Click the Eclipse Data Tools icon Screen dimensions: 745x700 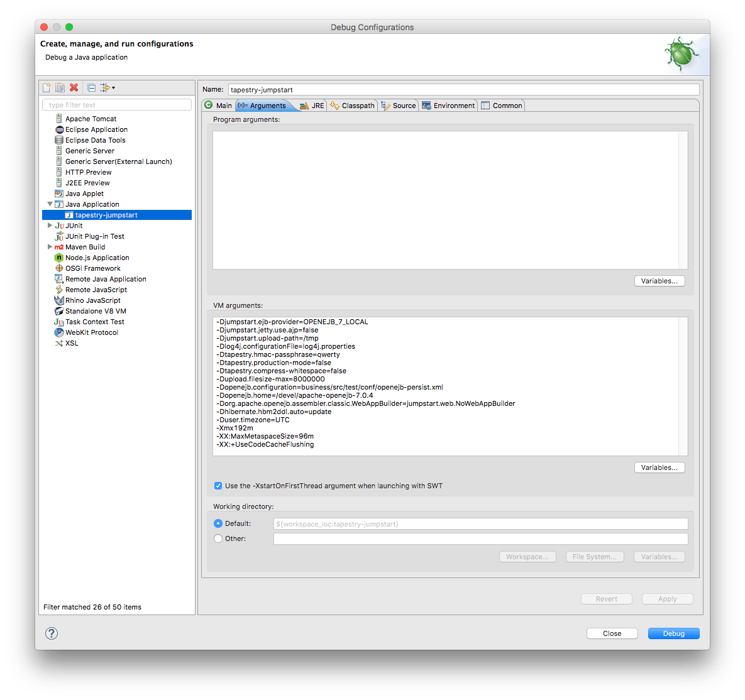(59, 140)
